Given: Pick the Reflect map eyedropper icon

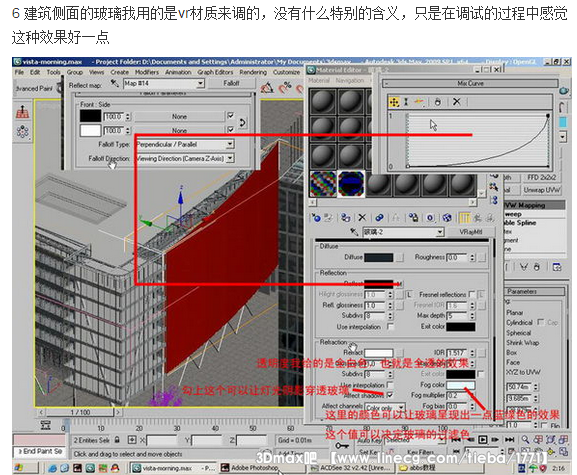Looking at the screenshot, I should (x=114, y=84).
